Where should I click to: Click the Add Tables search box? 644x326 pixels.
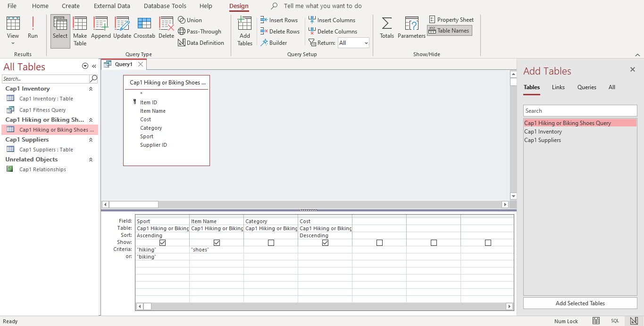pos(579,110)
